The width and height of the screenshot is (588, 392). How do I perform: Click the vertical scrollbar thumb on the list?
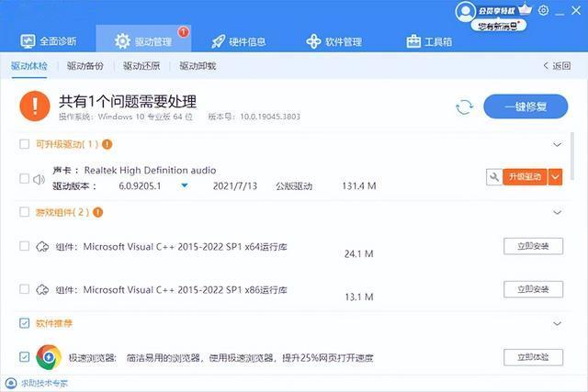pos(572,156)
